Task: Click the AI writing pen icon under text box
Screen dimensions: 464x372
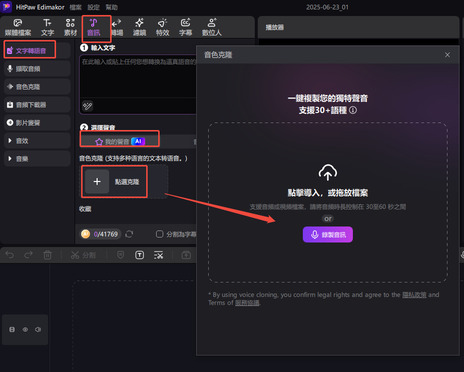Action: pos(87,106)
